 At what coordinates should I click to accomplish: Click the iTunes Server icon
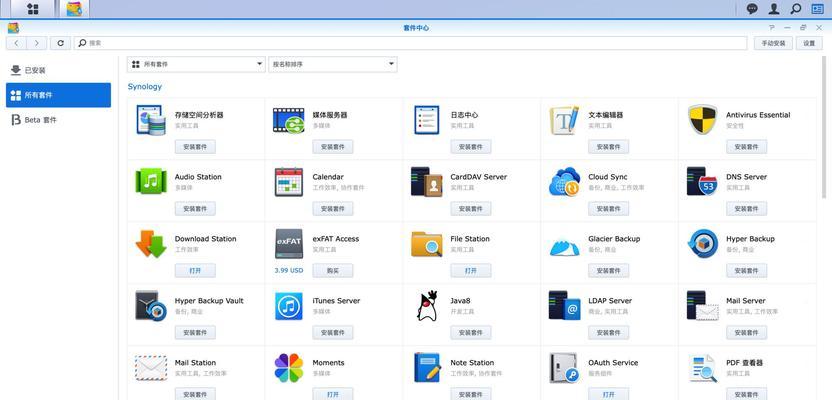(x=289, y=306)
